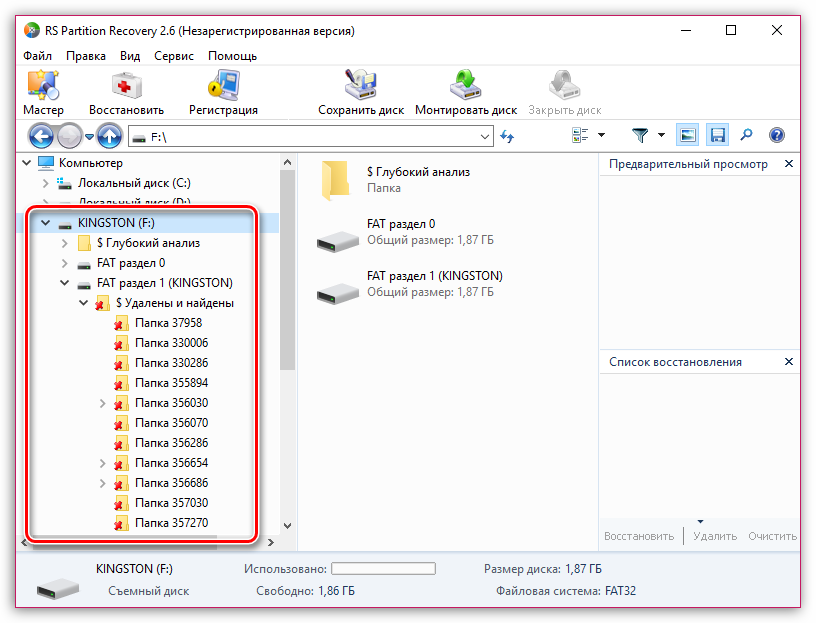Collapse the FAT раздел 1 (KINGSTON) node
The image size is (816, 623).
coord(65,283)
